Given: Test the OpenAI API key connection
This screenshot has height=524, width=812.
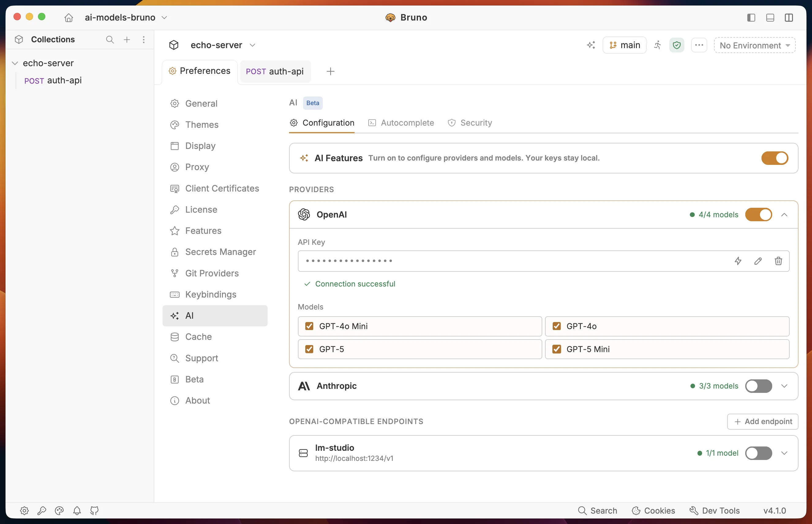Looking at the screenshot, I should [x=738, y=261].
